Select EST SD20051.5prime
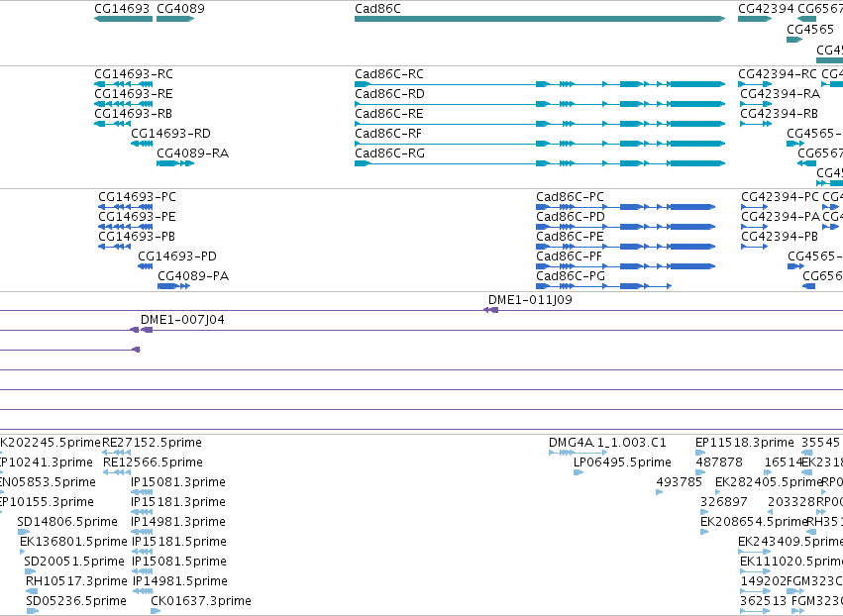843x616 pixels. (x=74, y=562)
